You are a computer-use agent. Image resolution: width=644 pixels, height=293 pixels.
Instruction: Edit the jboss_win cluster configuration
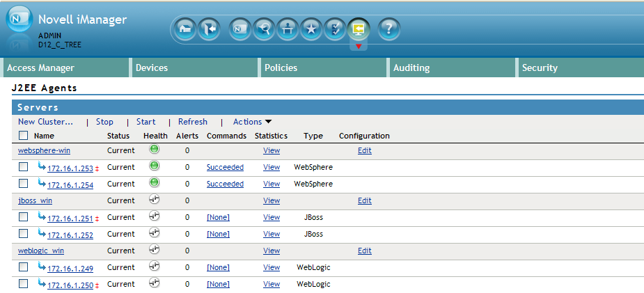pos(364,200)
